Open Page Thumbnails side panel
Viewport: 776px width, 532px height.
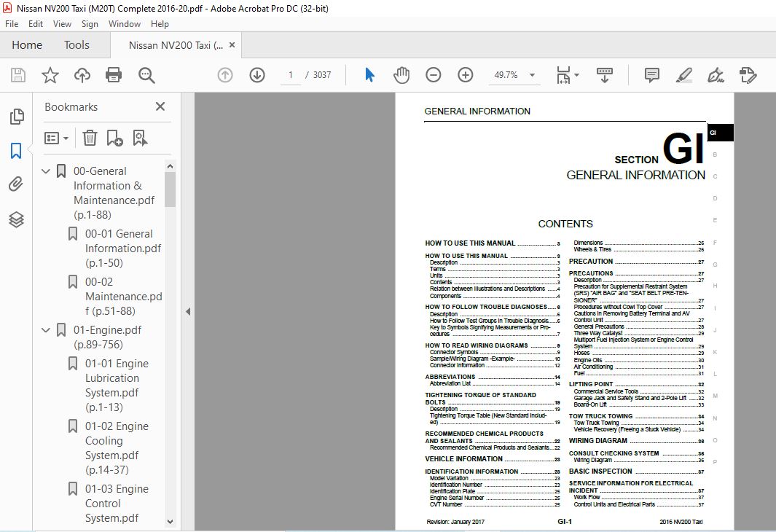coord(16,117)
